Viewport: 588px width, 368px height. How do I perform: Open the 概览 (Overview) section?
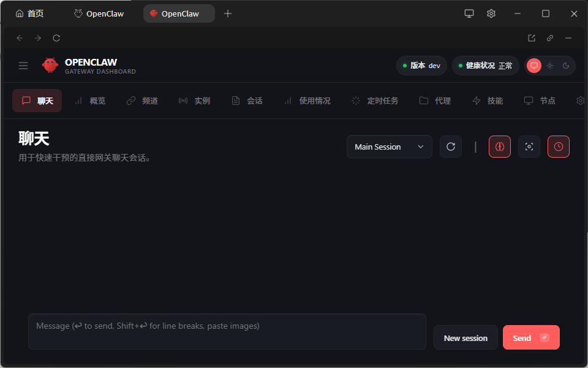click(x=90, y=101)
